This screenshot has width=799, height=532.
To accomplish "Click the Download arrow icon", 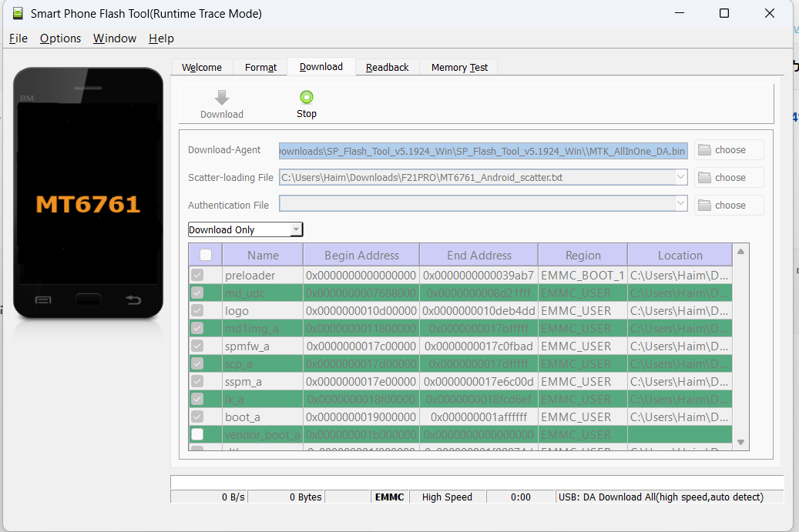I will (x=222, y=98).
